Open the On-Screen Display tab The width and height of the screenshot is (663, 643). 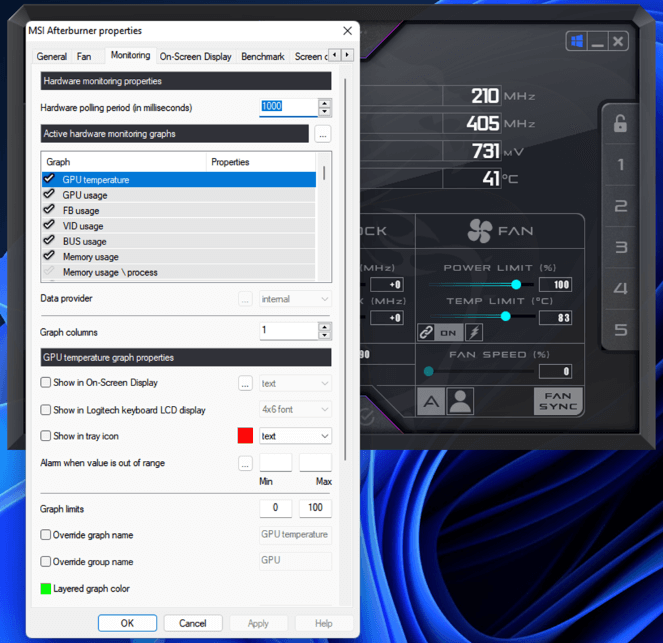(x=195, y=57)
